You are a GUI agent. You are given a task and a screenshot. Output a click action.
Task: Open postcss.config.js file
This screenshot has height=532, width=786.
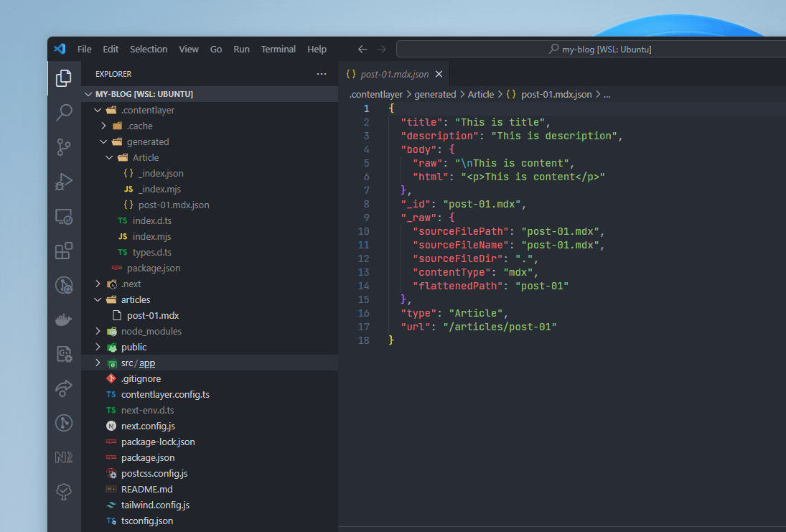pyautogui.click(x=210, y=473)
